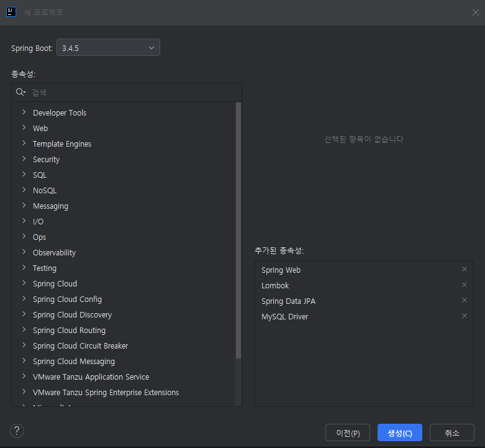The image size is (485, 448).
Task: Close the new project dialog
Action: (476, 12)
